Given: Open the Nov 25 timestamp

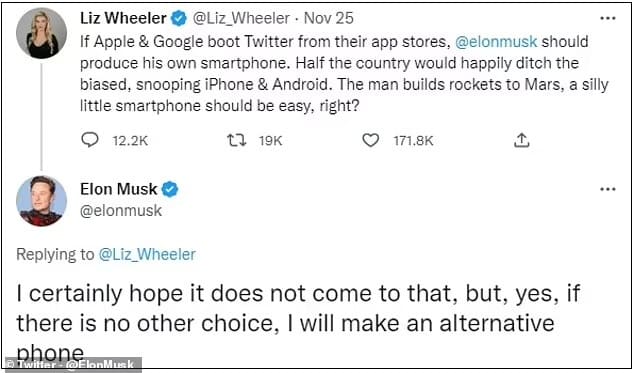Looking at the screenshot, I should tap(328, 18).
